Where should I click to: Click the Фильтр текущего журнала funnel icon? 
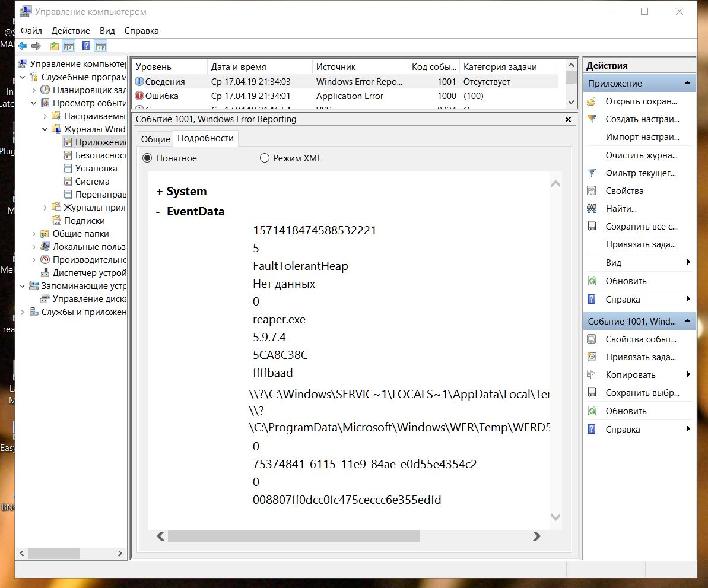tap(592, 173)
